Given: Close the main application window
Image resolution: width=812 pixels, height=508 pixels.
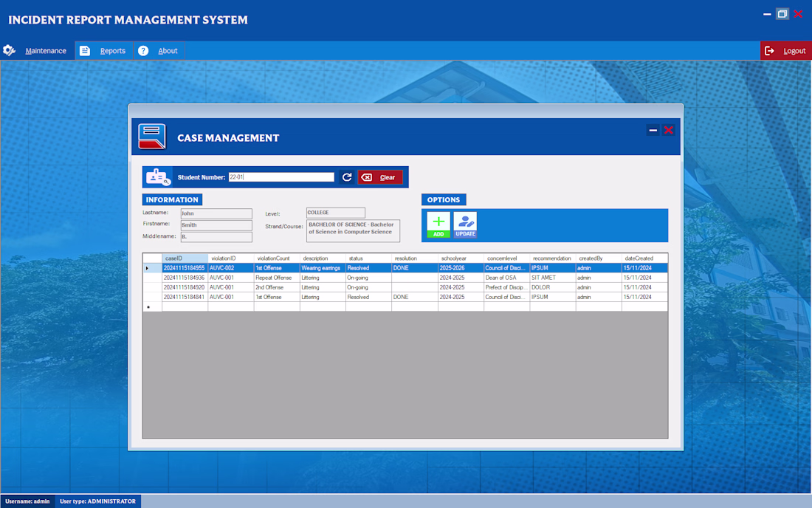Looking at the screenshot, I should 798,14.
